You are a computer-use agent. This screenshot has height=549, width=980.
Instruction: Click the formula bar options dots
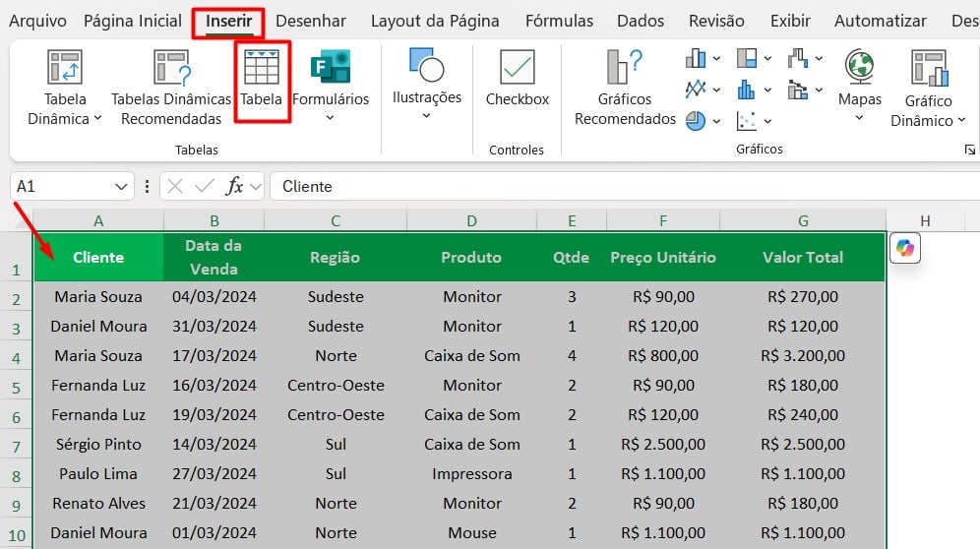[147, 186]
